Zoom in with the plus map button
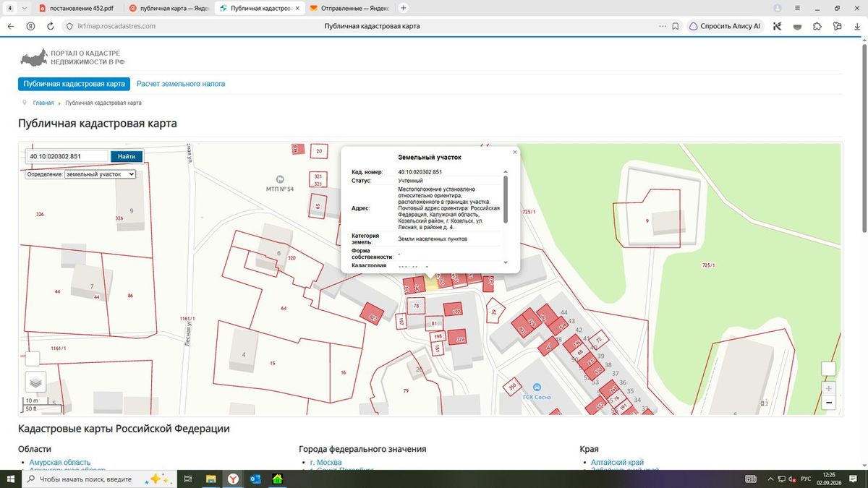 (829, 388)
